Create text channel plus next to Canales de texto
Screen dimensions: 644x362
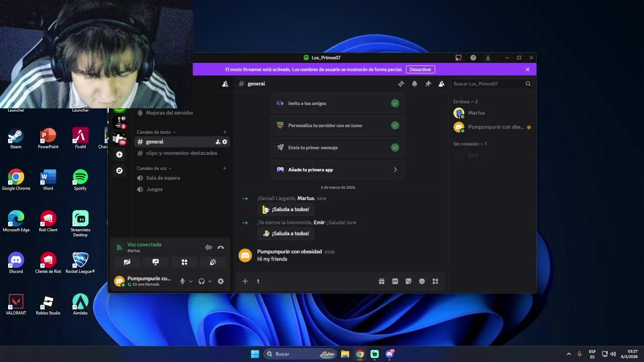pyautogui.click(x=224, y=132)
